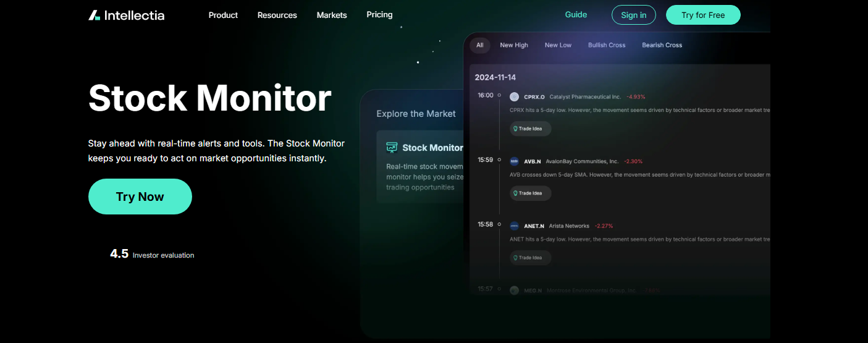Screen dimensions: 868x343
Task: Select the New High filter tab
Action: [514, 45]
